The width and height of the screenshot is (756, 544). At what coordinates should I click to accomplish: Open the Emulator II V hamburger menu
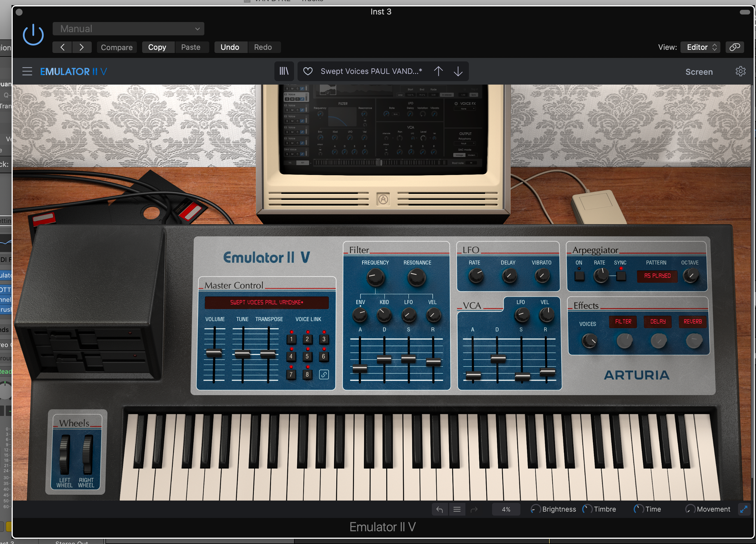27,71
